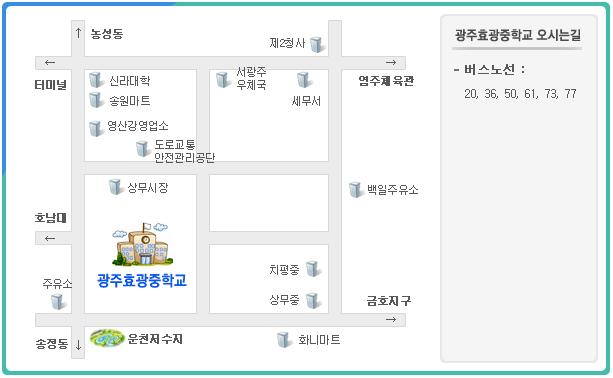Click the 상무시장 building icon
This screenshot has width=613, height=378.
(116, 187)
